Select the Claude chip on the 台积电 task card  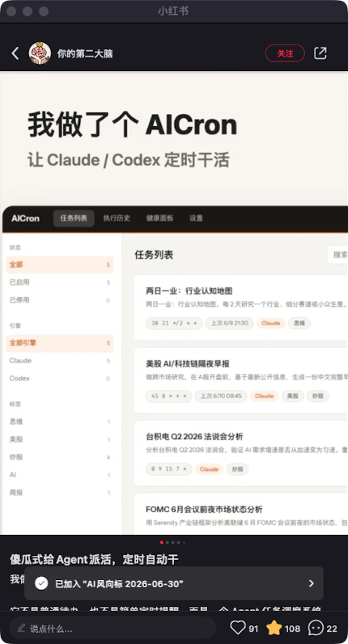[209, 469]
